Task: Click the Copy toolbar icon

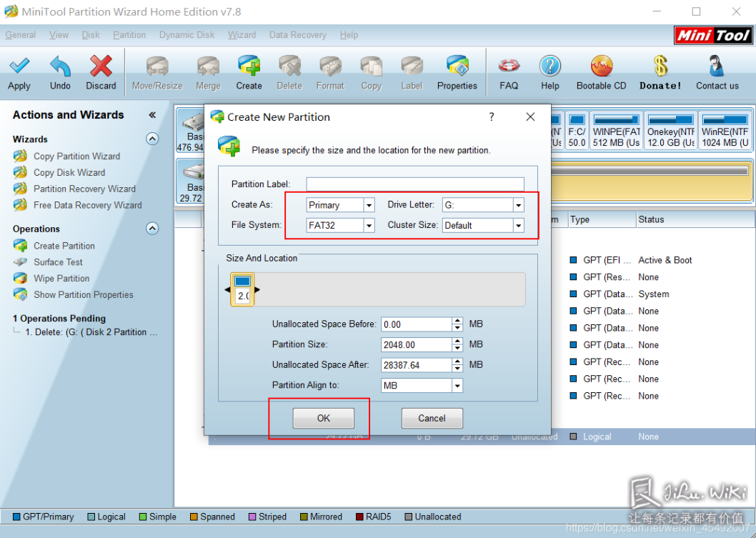Action: click(x=372, y=66)
